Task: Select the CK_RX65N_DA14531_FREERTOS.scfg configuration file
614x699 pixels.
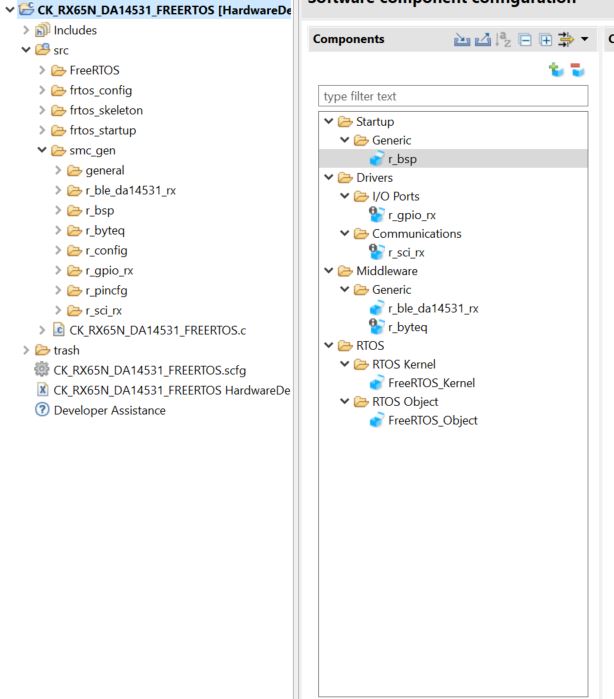Action: coord(140,370)
